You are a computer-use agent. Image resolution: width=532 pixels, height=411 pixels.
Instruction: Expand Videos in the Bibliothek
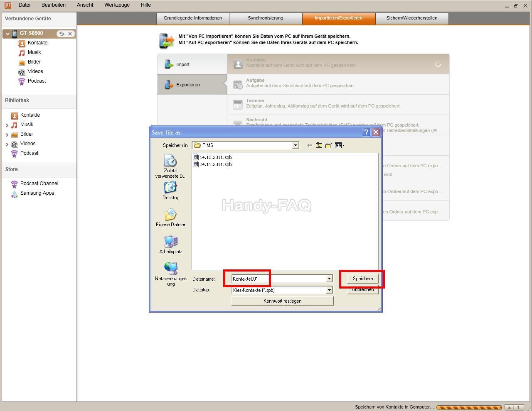pos(7,144)
